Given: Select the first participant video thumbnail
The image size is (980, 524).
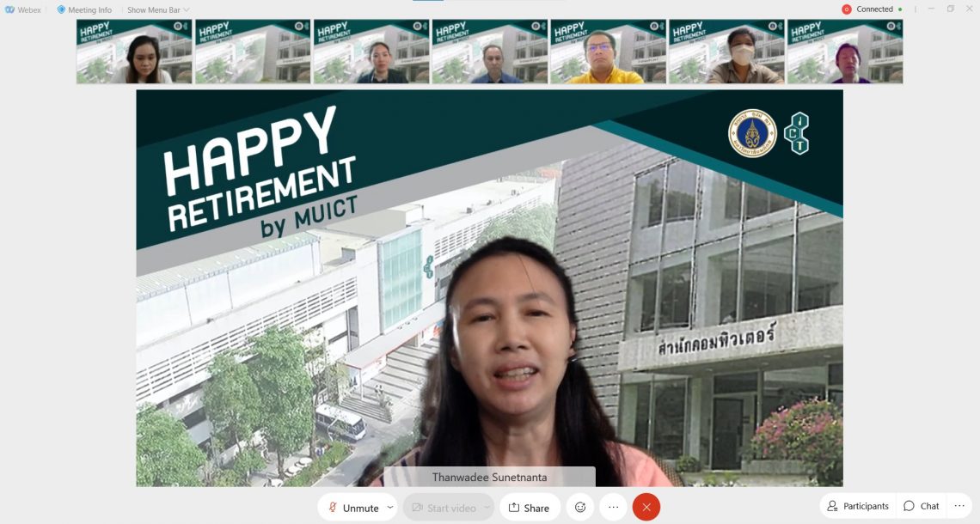Looking at the screenshot, I should pyautogui.click(x=134, y=52).
